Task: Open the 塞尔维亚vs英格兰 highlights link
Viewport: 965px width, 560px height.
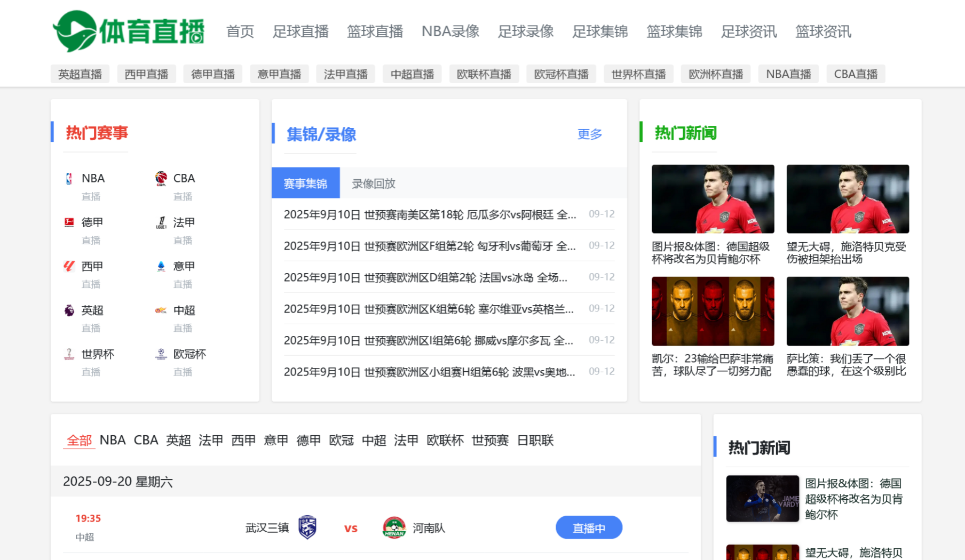Action: (x=429, y=309)
